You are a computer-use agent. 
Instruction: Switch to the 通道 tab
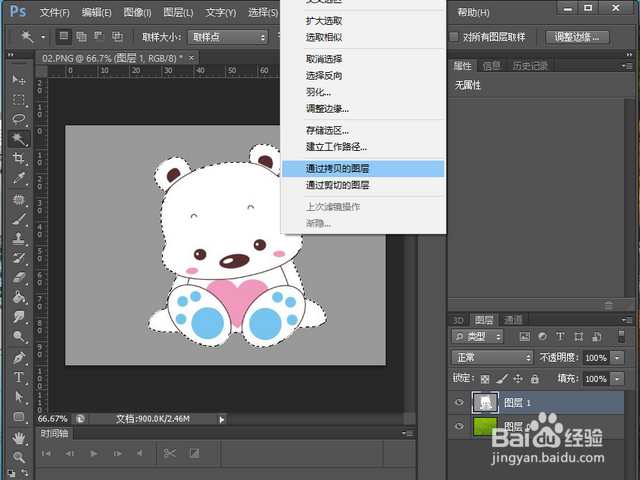click(513, 320)
